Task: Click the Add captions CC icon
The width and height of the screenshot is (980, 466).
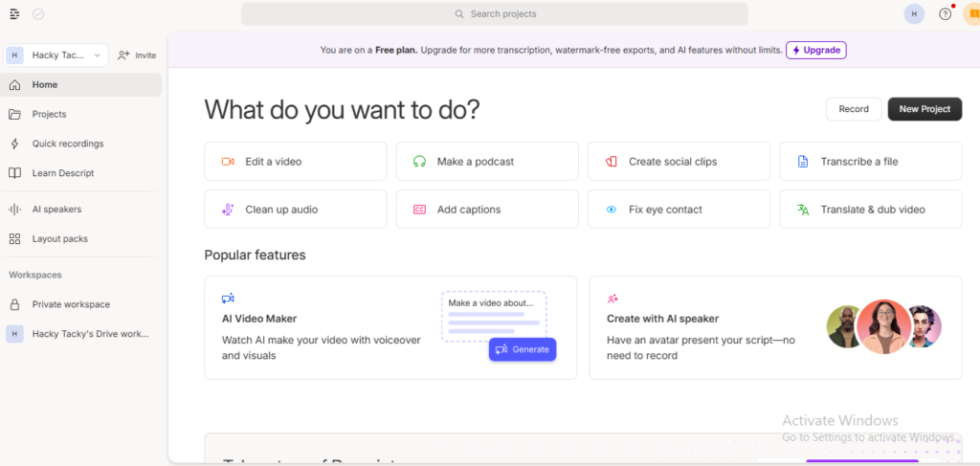Action: coord(419,210)
